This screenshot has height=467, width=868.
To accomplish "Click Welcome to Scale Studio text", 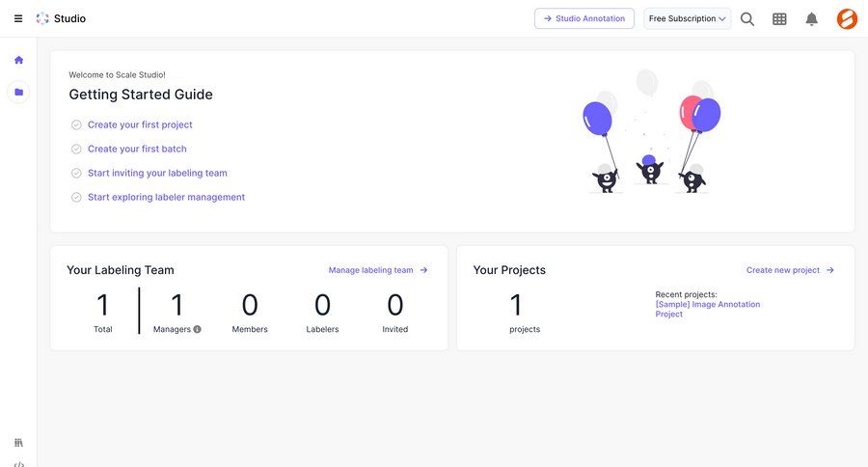I will click(x=117, y=75).
